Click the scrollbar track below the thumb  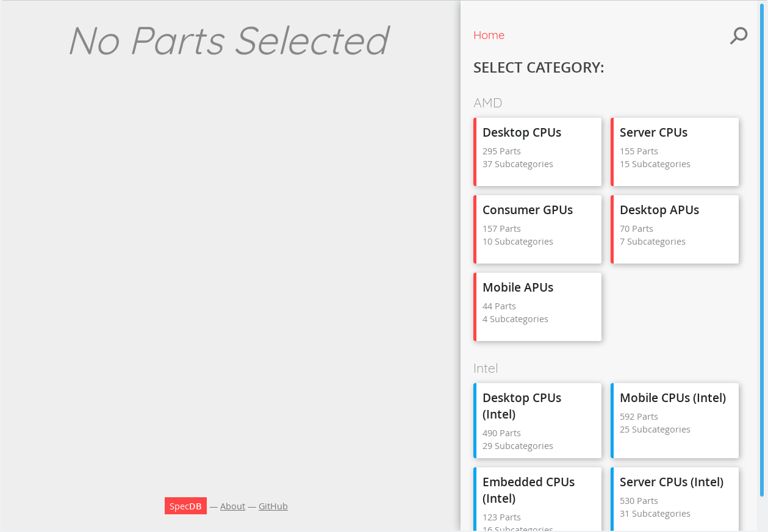761,514
